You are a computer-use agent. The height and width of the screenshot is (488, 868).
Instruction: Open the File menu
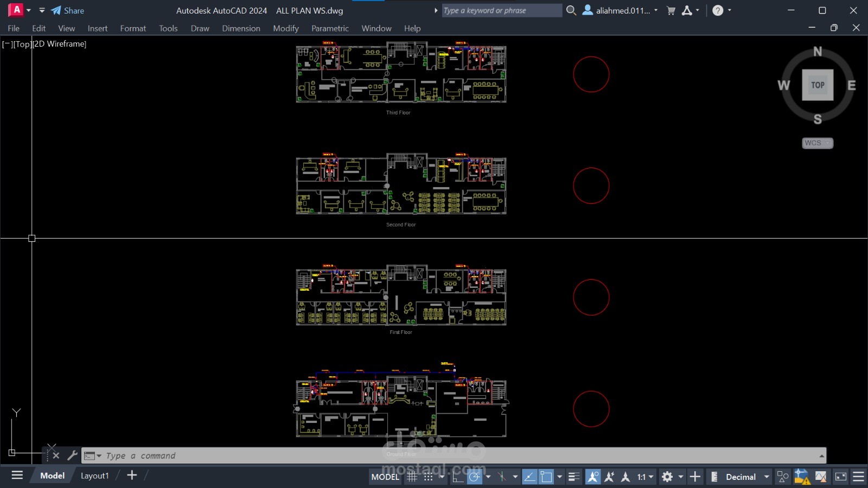point(14,28)
